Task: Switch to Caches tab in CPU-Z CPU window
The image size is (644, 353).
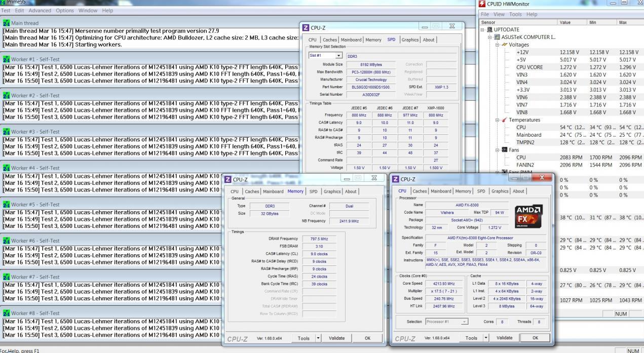Action: coord(420,191)
